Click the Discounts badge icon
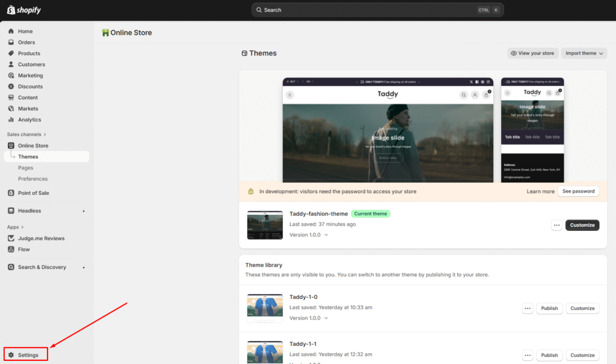Image resolution: width=616 pixels, height=364 pixels. (11, 86)
